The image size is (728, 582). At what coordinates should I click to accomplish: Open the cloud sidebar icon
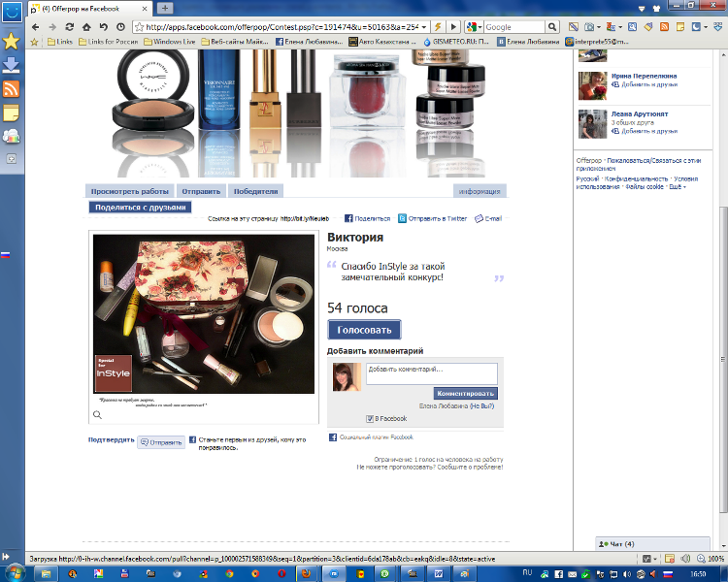tap(11, 136)
